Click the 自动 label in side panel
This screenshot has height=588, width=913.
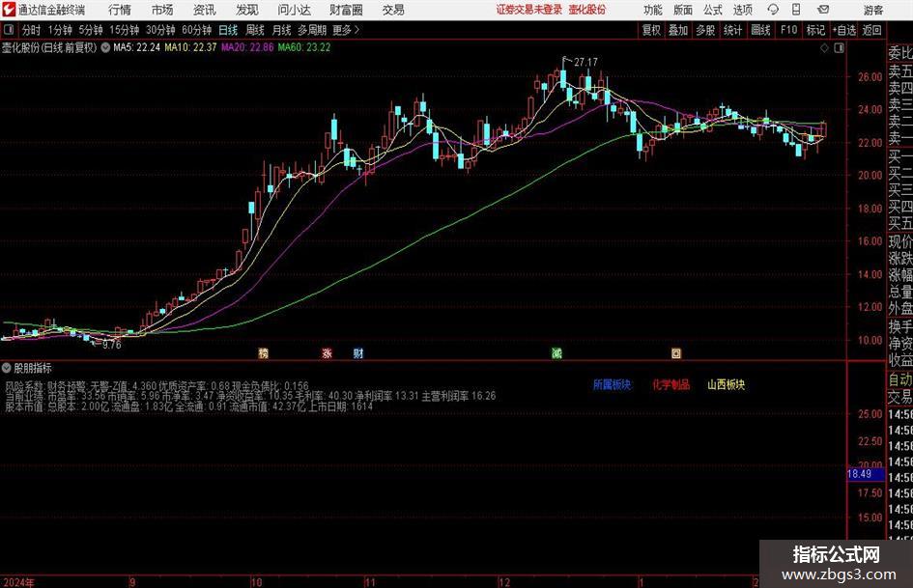pos(900,379)
